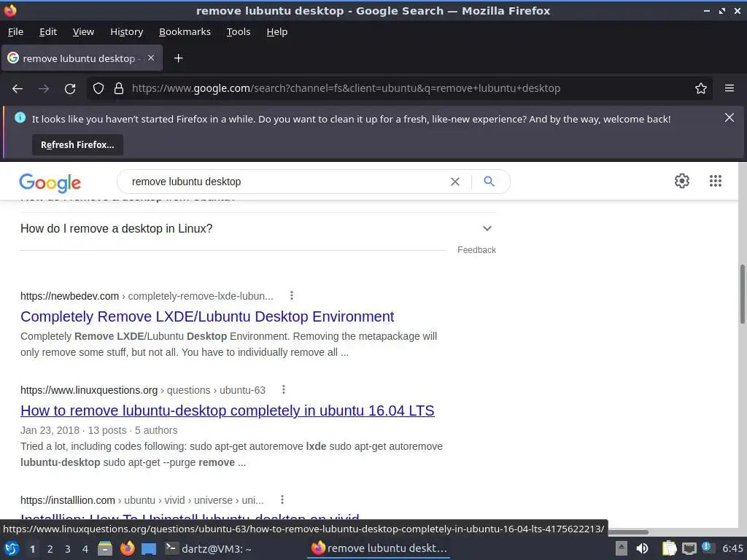This screenshot has width=747, height=560.
Task: Open the Tools menu
Action: tap(239, 32)
